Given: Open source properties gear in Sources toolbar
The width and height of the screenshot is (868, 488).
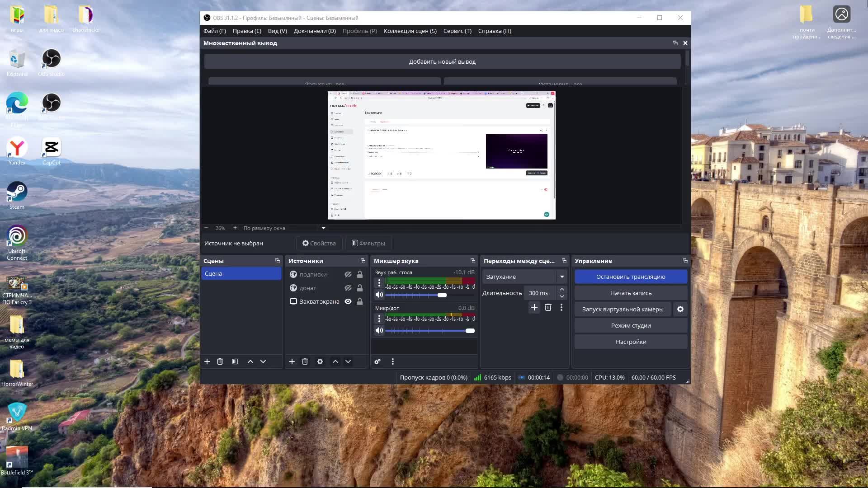Looking at the screenshot, I should pos(320,361).
